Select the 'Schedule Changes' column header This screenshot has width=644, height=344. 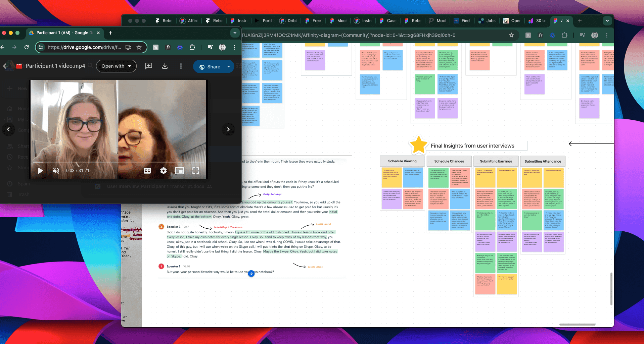(x=449, y=161)
